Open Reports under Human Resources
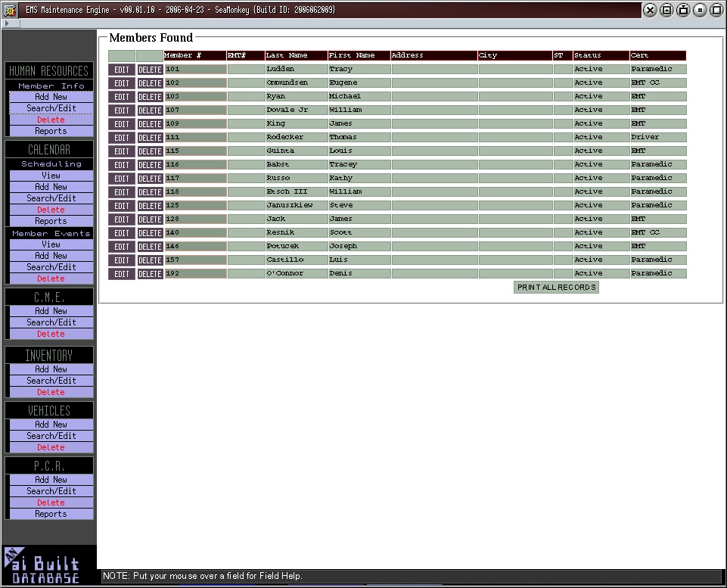 [x=51, y=131]
